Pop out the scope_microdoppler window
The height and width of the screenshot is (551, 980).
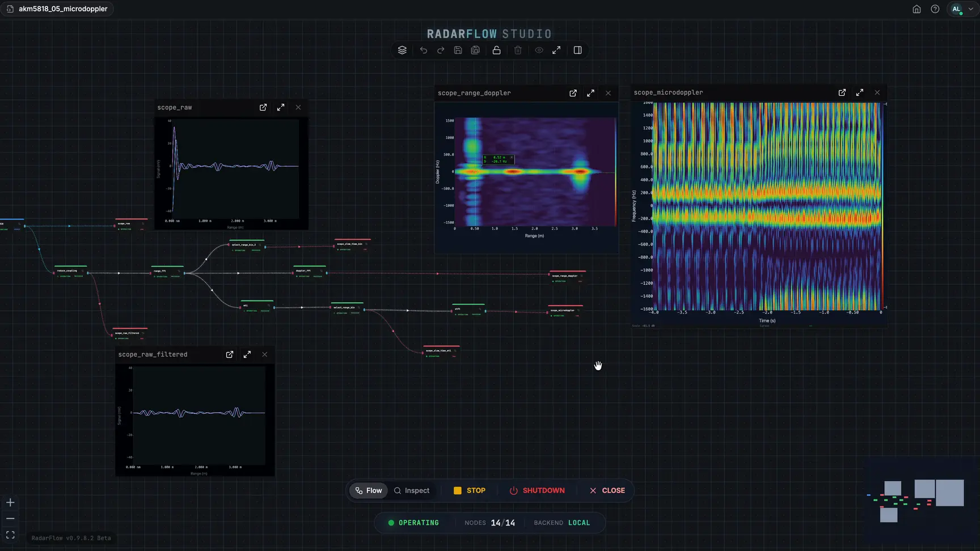pos(842,92)
